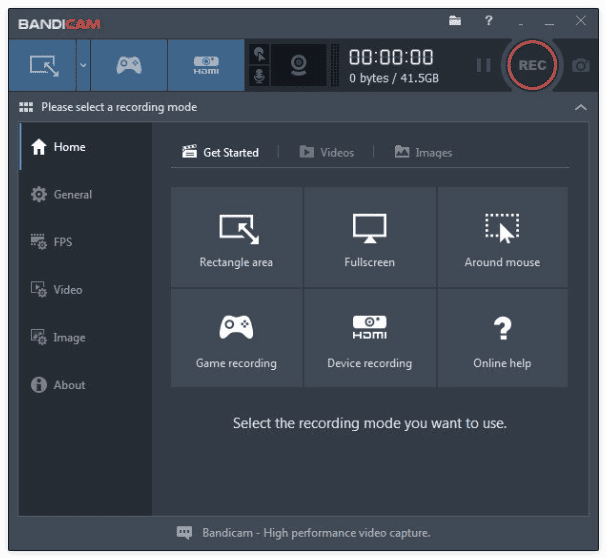
Task: Switch to Videos tab
Action: coord(327,152)
